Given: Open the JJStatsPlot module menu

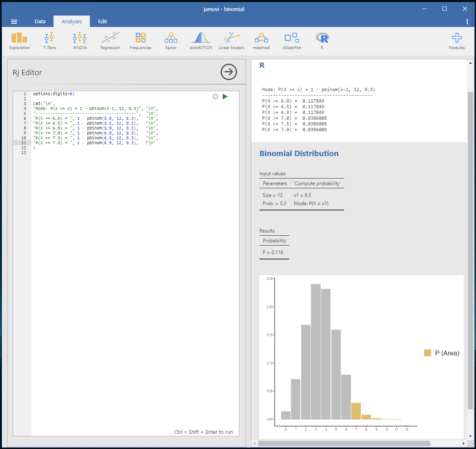Looking at the screenshot, I should (292, 41).
